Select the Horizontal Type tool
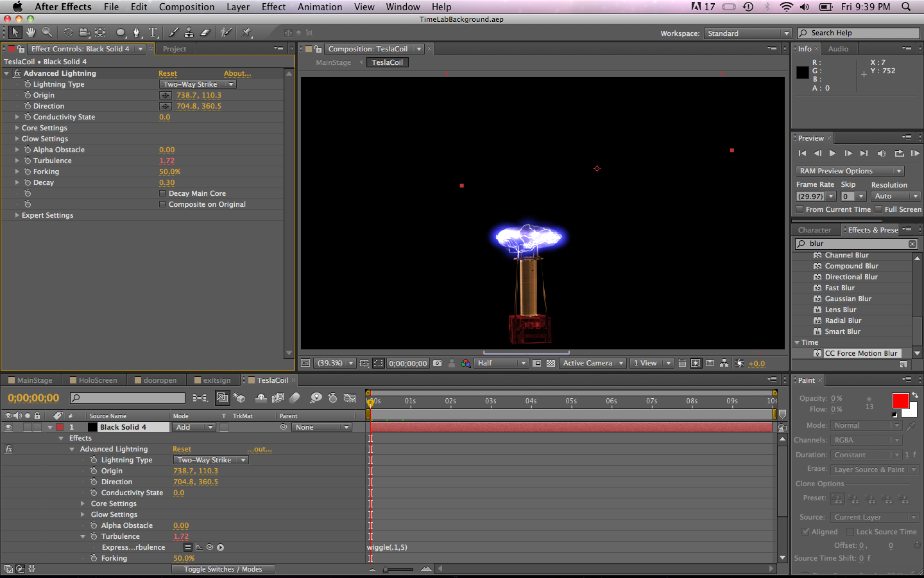 pyautogui.click(x=153, y=32)
